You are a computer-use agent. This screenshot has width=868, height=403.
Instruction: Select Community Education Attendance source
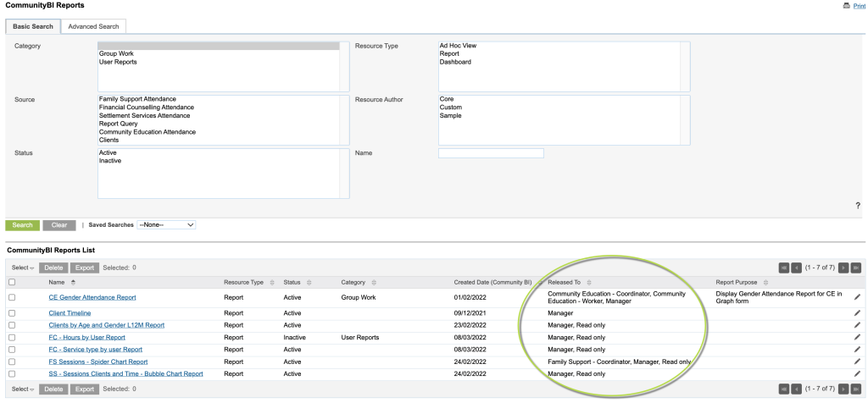147,132
